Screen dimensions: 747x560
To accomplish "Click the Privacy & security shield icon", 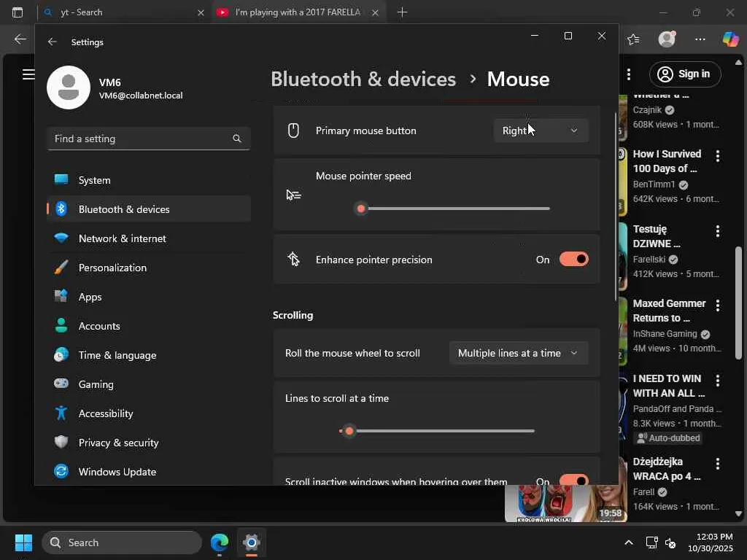I will pyautogui.click(x=61, y=442).
